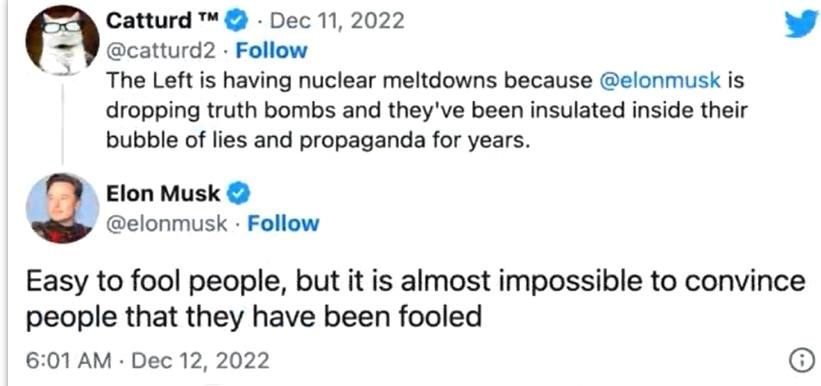
Task: Click the 'The Left is having' quoted tweet text
Action: pyautogui.click(x=425, y=112)
